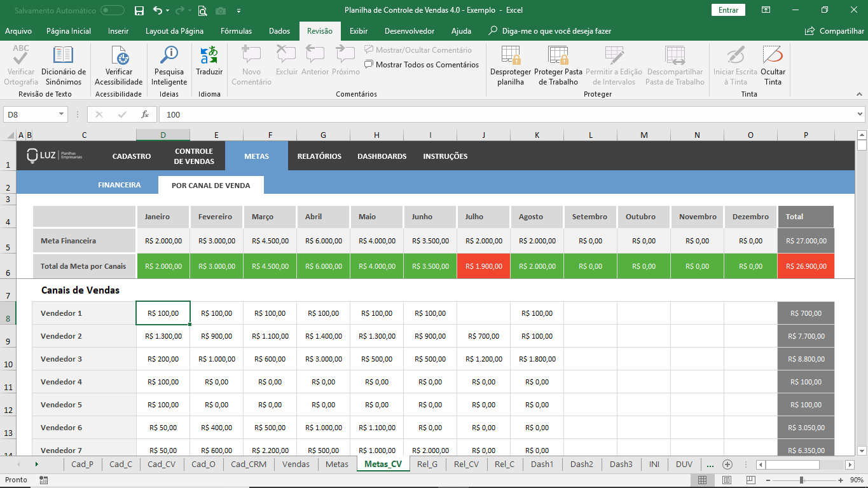Add a new sheet with plus icon
The height and width of the screenshot is (488, 868).
[727, 464]
